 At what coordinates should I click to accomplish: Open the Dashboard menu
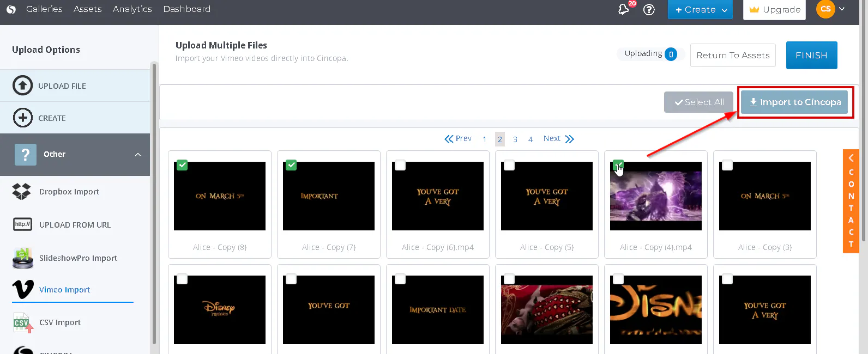coord(187,9)
